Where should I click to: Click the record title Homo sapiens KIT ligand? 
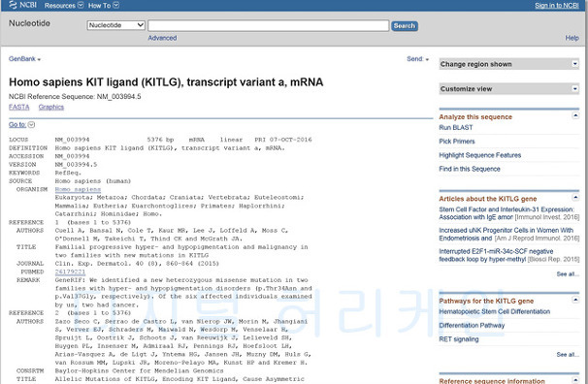166,82
